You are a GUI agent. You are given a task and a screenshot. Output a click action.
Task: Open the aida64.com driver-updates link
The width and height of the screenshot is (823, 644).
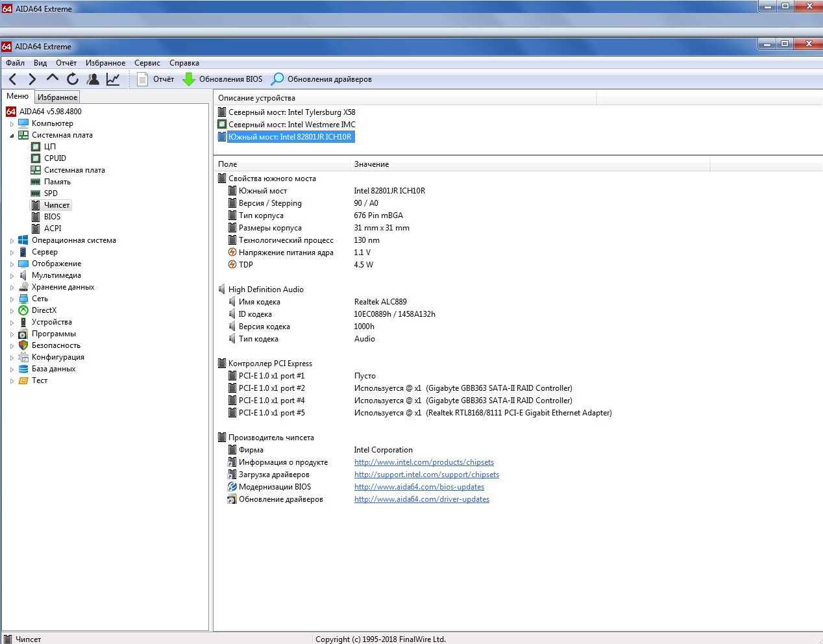[422, 499]
